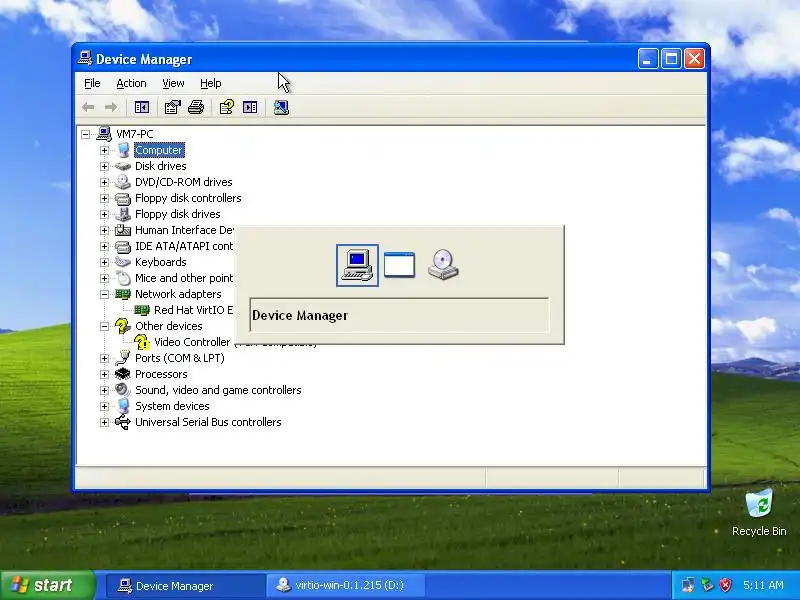
Task: Click the red security shield tray icon
Action: click(x=725, y=585)
